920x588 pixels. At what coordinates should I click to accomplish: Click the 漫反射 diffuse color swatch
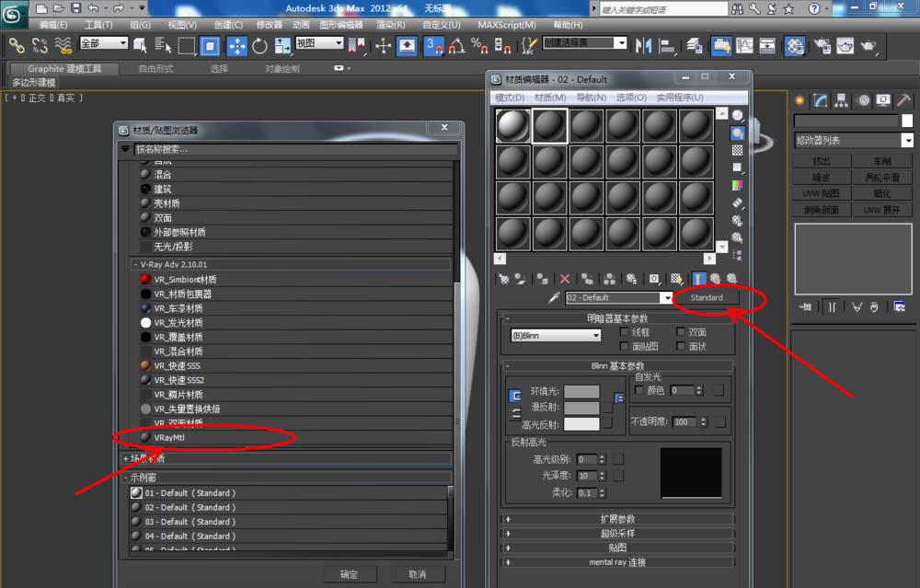581,408
